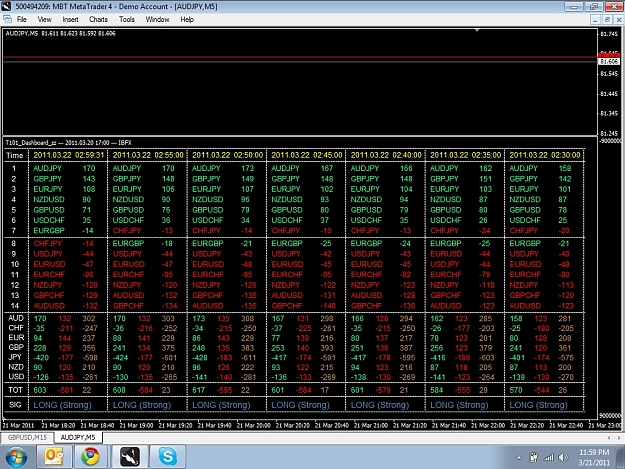
Task: Click the red horizontal price line
Action: pos(299,57)
